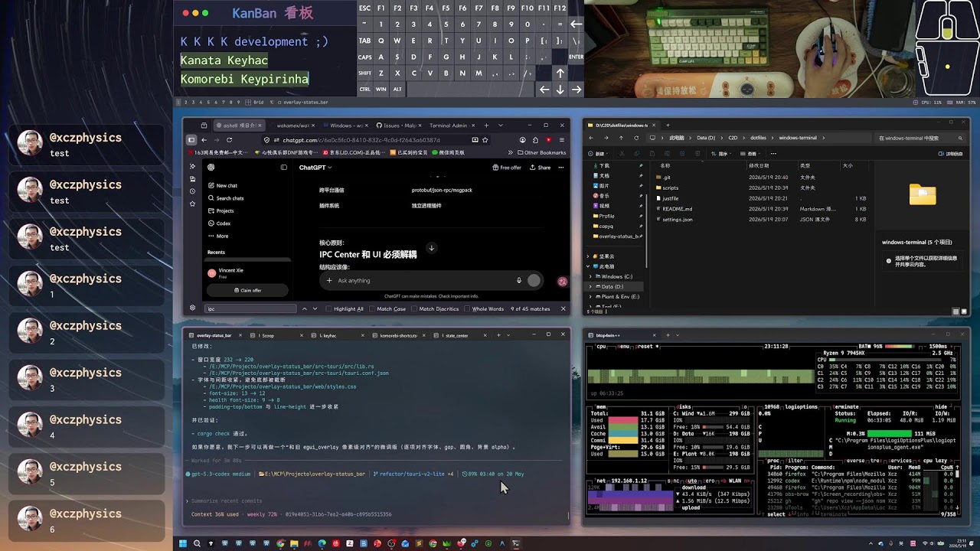This screenshot has width=980, height=551.
Task: Open Other Bookmarks folder
Action: (541, 152)
